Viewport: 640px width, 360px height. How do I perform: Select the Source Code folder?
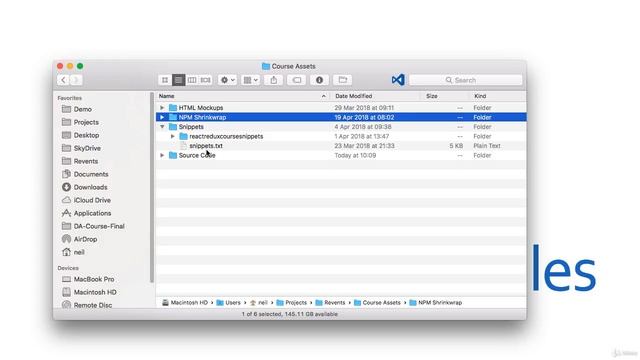pyautogui.click(x=341, y=156)
